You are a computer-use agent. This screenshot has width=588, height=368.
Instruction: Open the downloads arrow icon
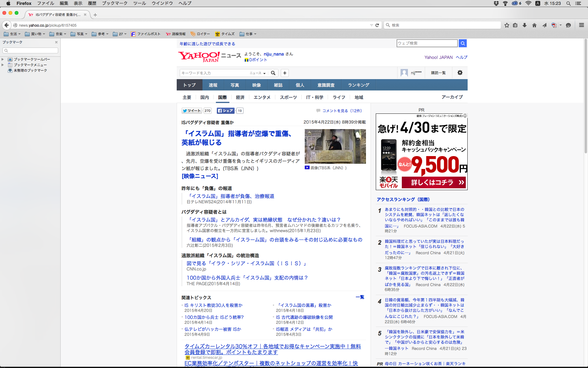525,25
